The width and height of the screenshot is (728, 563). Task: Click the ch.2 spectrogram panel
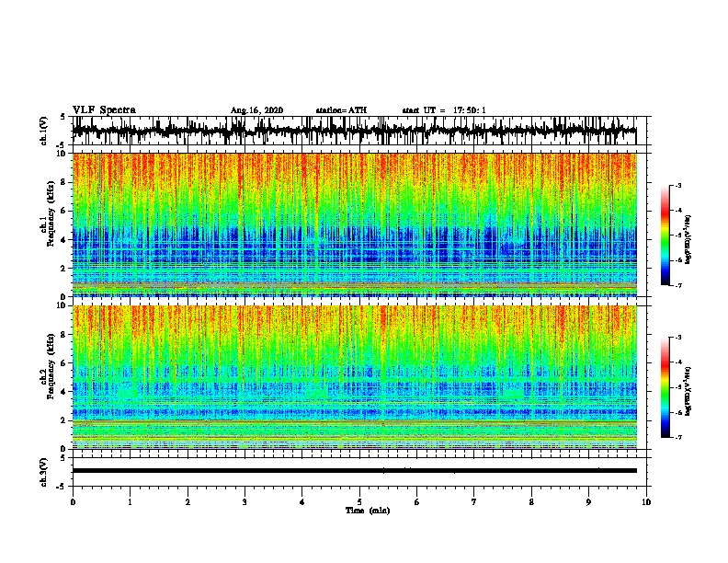click(x=354, y=377)
